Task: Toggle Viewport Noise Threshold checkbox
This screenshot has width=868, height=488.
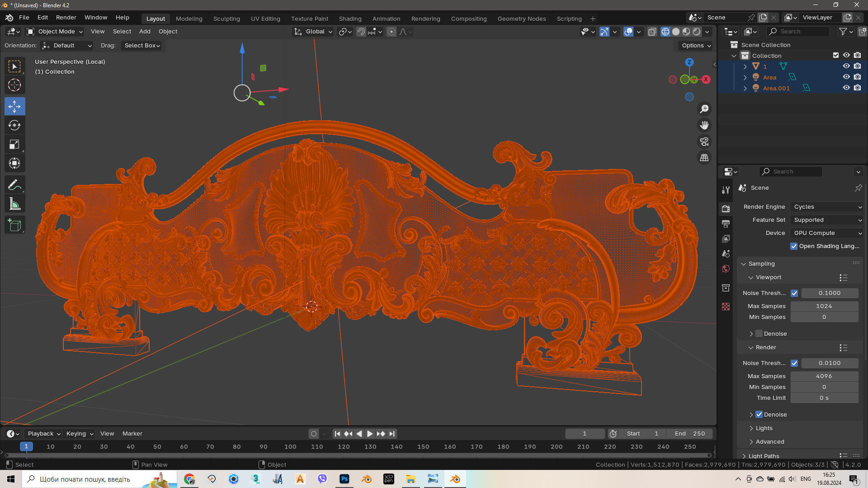Action: 794,293
